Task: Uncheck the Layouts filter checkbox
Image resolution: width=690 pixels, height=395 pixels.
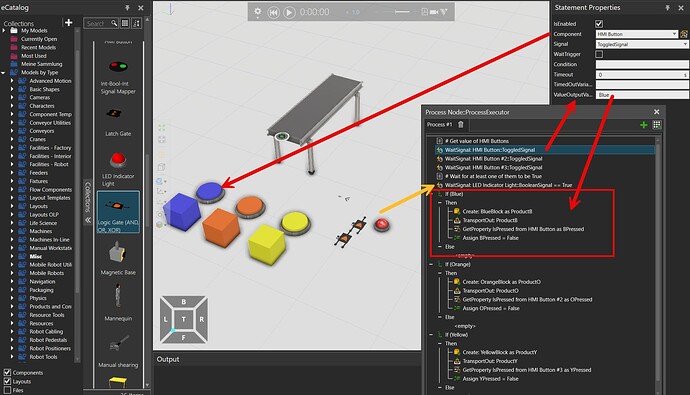Action: pyautogui.click(x=7, y=381)
